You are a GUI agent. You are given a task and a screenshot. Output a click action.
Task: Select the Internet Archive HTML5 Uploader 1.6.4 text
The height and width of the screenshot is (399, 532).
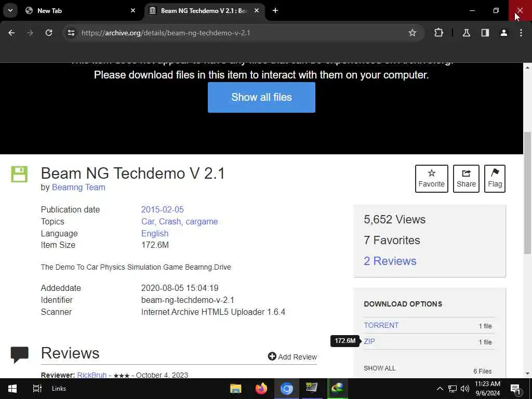point(213,312)
